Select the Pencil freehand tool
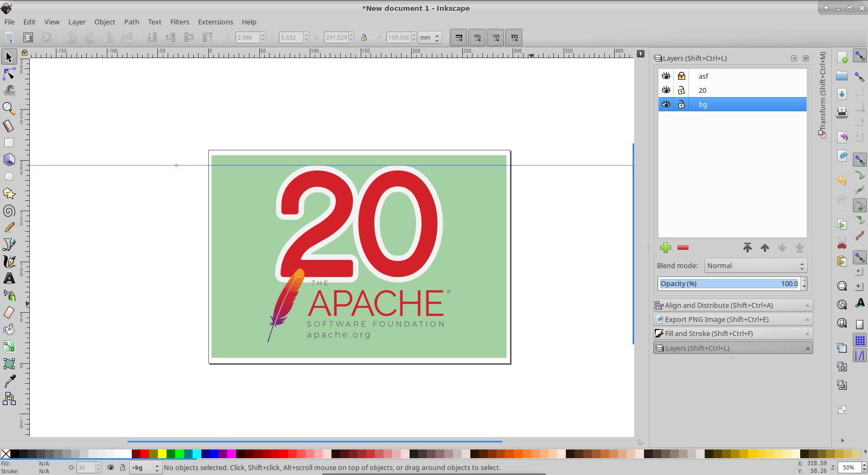This screenshot has height=475, width=868. (x=9, y=227)
